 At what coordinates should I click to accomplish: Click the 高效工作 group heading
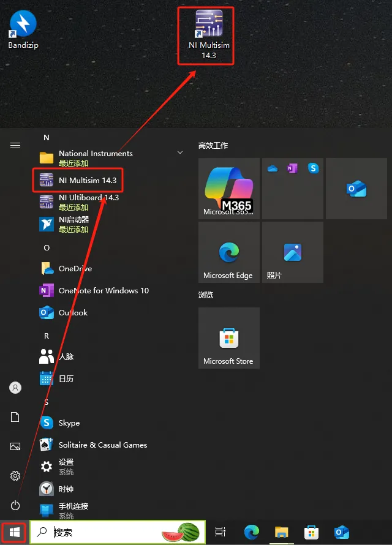click(x=213, y=145)
